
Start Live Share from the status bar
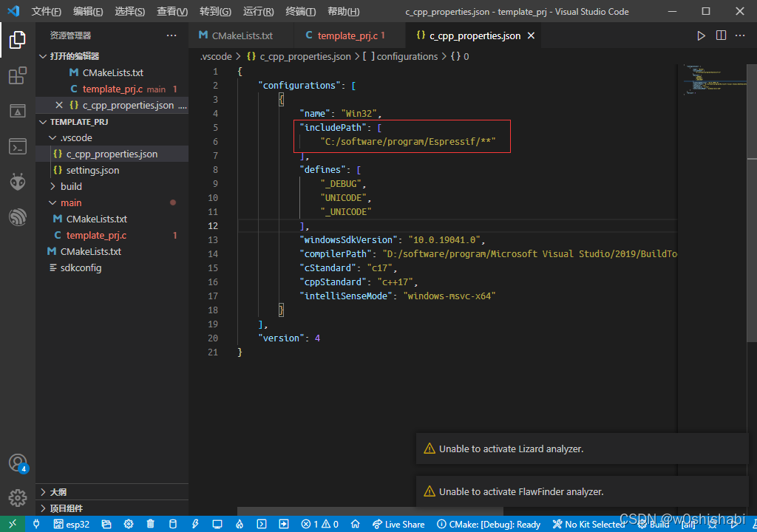coord(398,524)
